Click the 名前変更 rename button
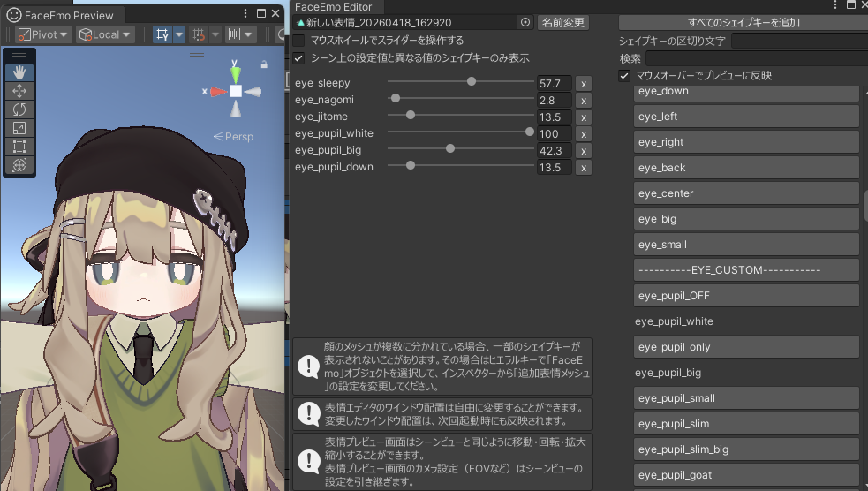The width and height of the screenshot is (868, 491). 562,22
